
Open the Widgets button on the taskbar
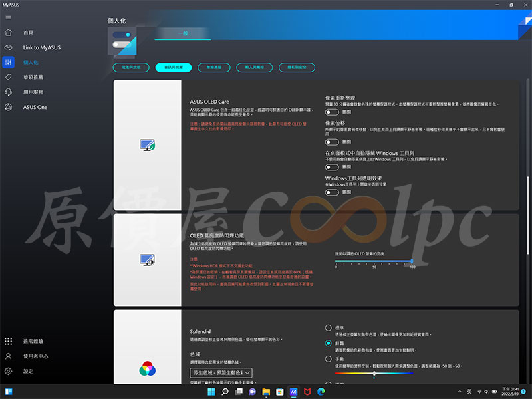point(9,392)
